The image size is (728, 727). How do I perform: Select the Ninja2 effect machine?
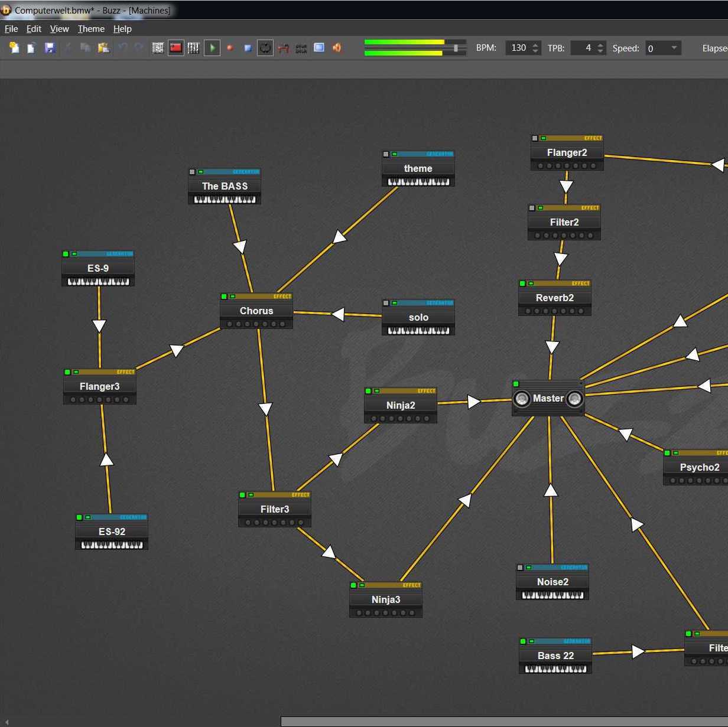click(401, 405)
